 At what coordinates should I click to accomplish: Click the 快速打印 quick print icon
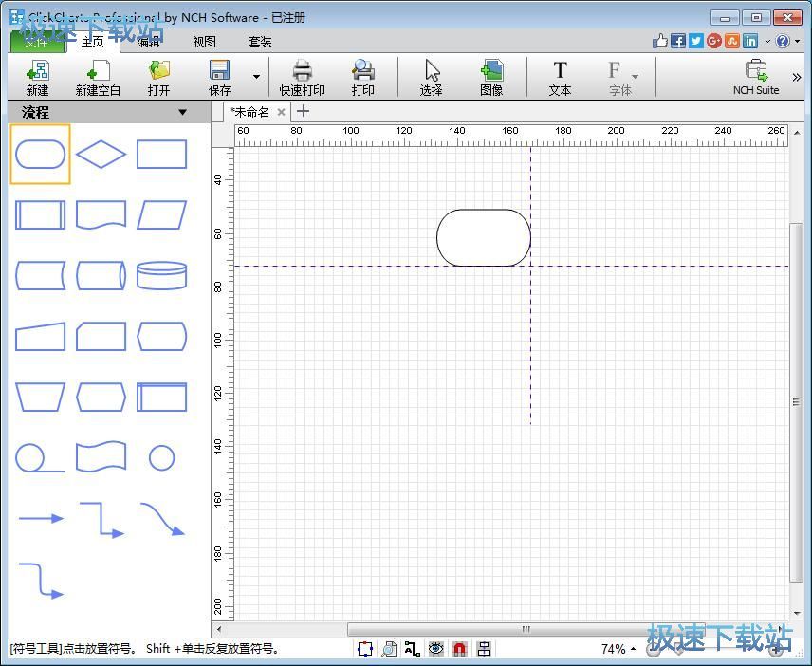[302, 76]
